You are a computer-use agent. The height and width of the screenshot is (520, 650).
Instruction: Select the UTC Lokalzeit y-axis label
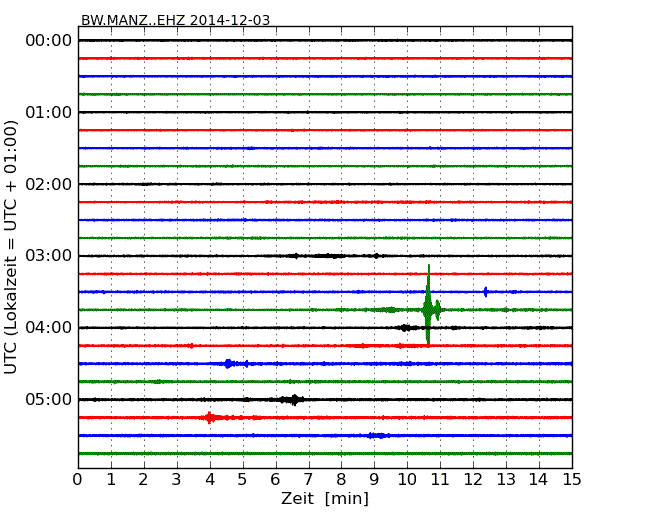click(x=12, y=246)
